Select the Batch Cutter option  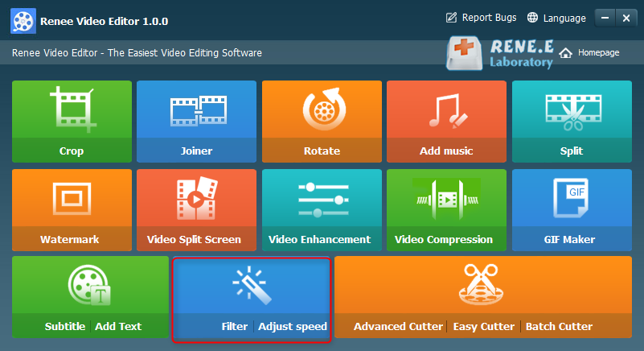pos(559,326)
